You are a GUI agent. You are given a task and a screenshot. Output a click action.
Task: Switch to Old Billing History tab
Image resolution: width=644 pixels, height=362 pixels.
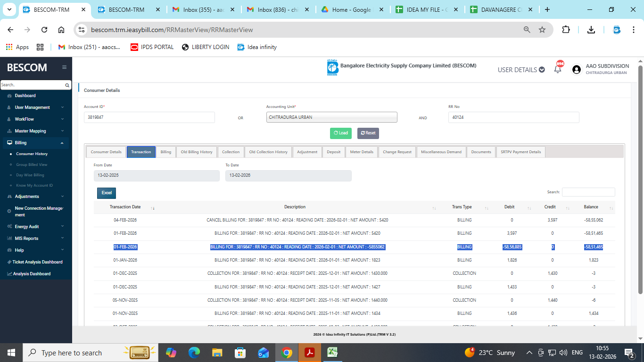pos(197,152)
